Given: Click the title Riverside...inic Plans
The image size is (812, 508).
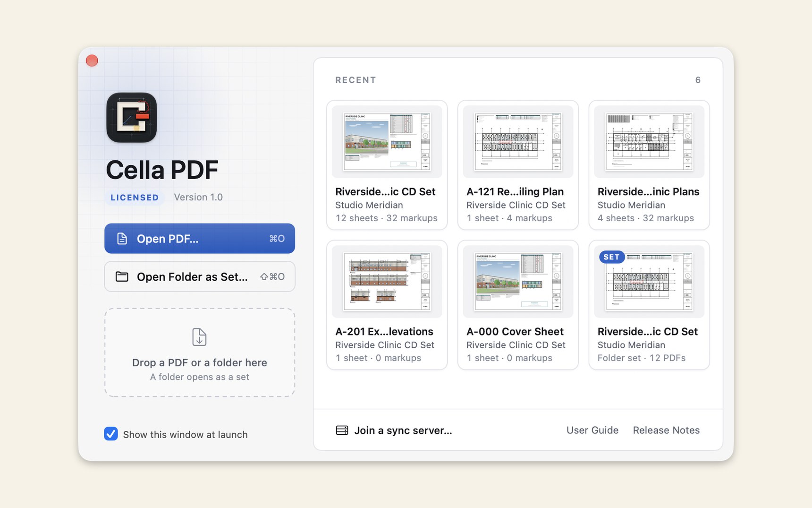Looking at the screenshot, I should coord(648,192).
